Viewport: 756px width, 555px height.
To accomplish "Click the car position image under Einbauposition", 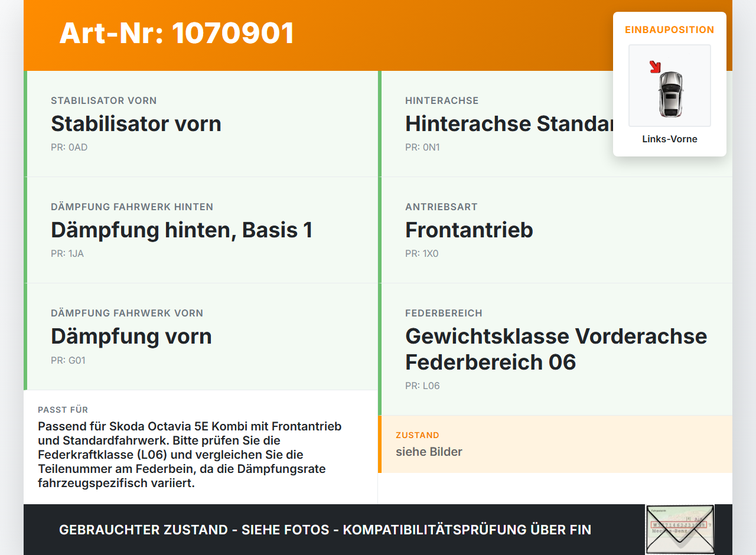I will 670,86.
